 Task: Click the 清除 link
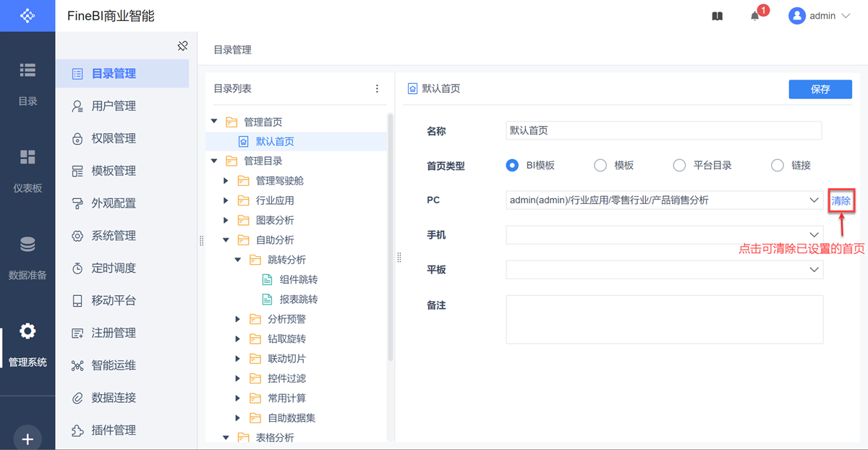pos(841,200)
